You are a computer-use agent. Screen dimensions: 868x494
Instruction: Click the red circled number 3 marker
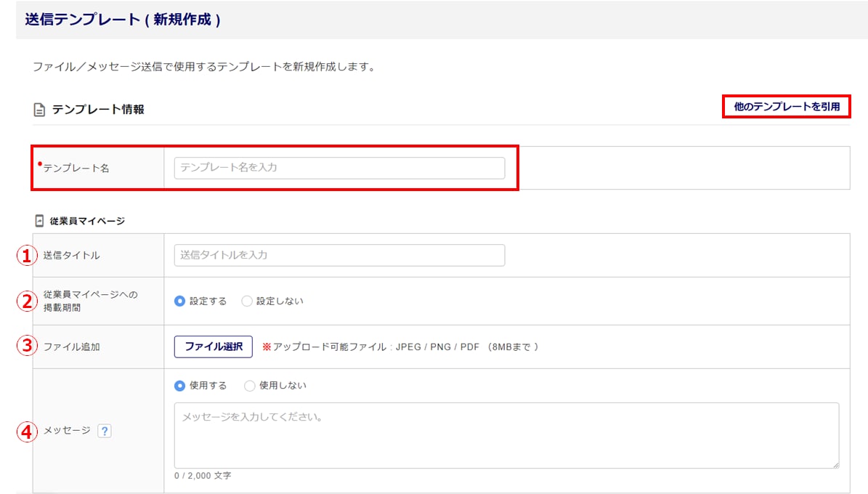(x=27, y=347)
